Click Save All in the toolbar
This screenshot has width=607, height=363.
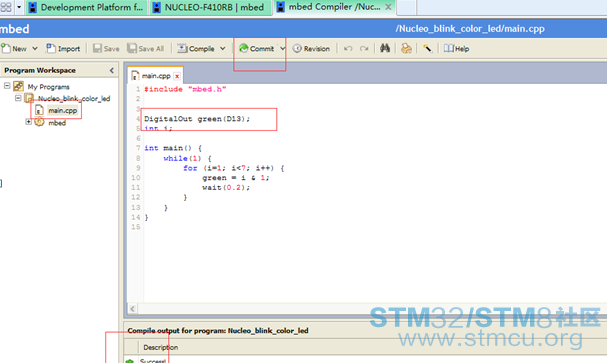[x=146, y=48]
